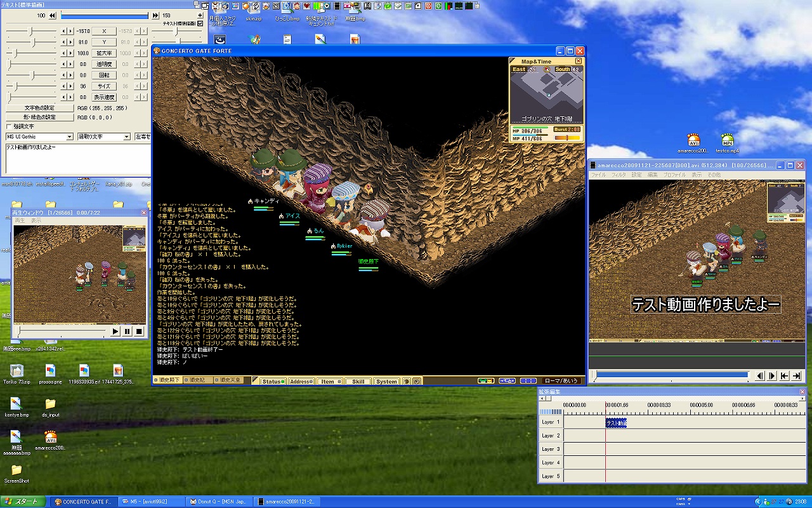
Task: Stop video in the playback window
Action: (138, 331)
